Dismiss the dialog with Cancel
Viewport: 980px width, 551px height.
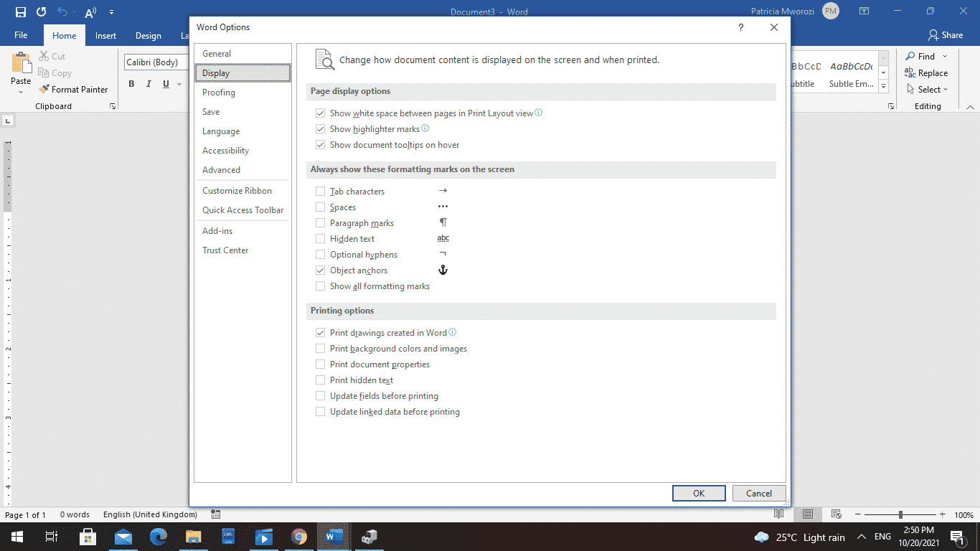click(x=758, y=493)
